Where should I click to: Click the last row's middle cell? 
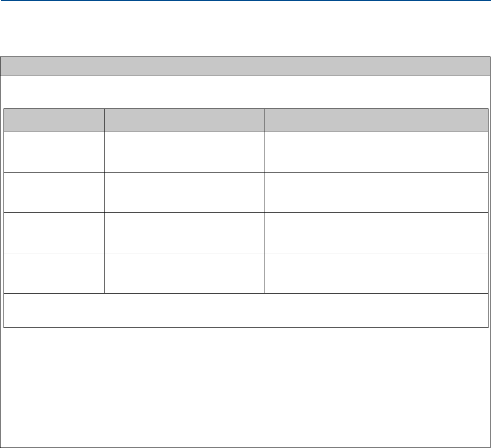click(184, 273)
